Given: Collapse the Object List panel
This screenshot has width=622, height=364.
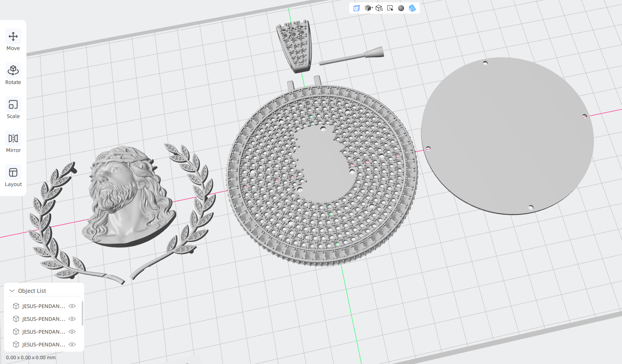Looking at the screenshot, I should [12, 291].
